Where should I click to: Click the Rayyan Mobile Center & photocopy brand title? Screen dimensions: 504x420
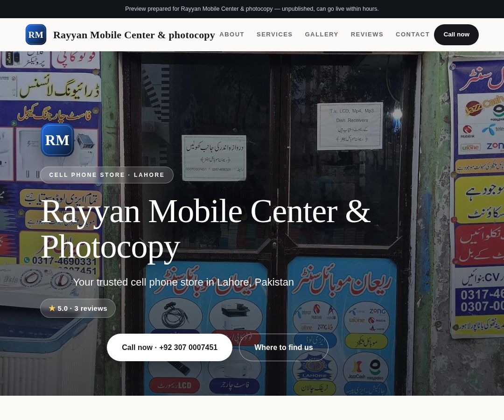tap(134, 35)
